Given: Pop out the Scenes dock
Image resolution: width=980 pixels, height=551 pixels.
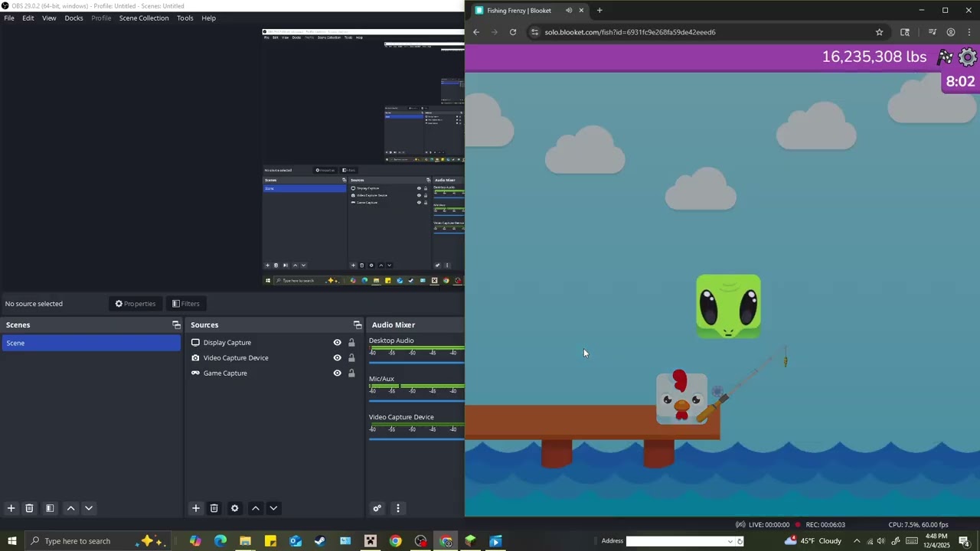Looking at the screenshot, I should tap(176, 325).
